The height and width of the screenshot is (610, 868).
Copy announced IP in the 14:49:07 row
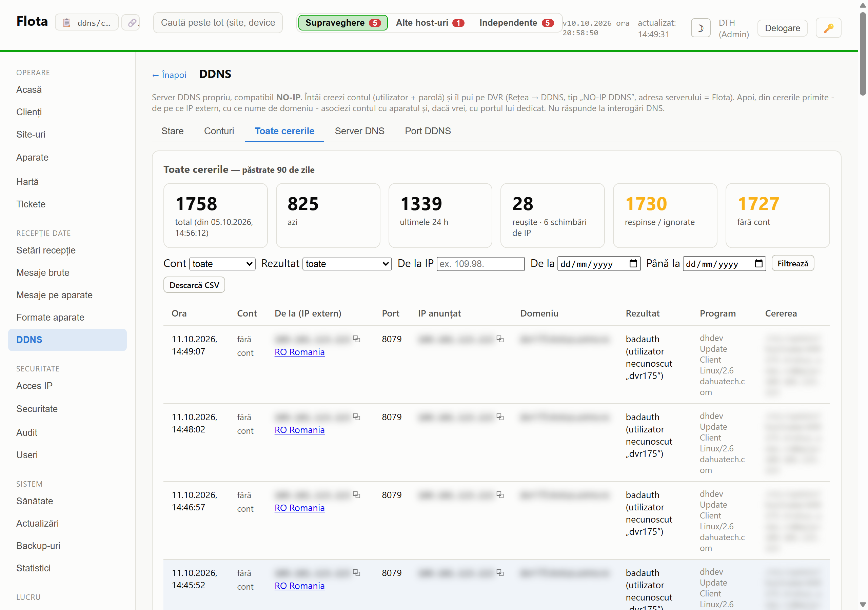(500, 339)
